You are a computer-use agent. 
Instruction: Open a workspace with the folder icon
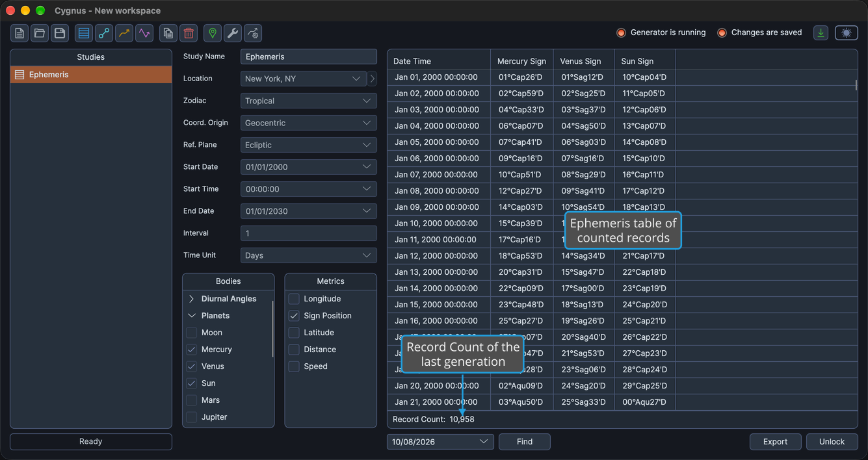pyautogui.click(x=40, y=33)
